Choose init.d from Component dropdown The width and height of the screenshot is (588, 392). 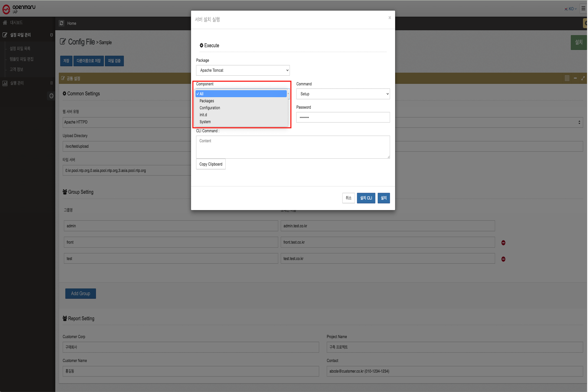(203, 115)
